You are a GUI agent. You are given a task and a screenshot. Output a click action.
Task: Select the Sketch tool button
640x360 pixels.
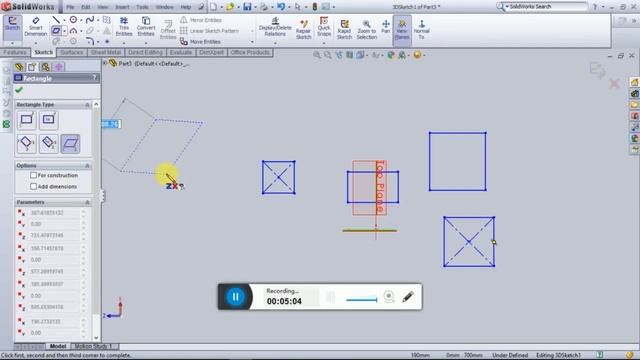(x=12, y=25)
